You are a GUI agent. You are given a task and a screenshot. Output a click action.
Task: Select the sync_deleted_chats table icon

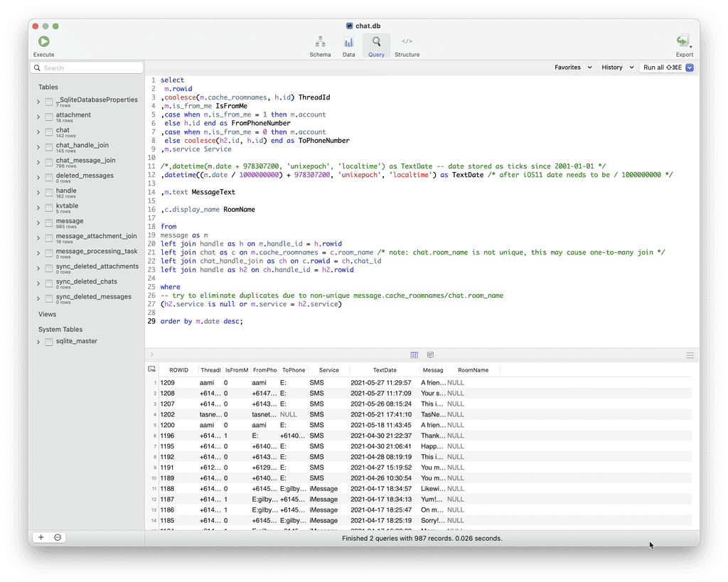(x=49, y=284)
